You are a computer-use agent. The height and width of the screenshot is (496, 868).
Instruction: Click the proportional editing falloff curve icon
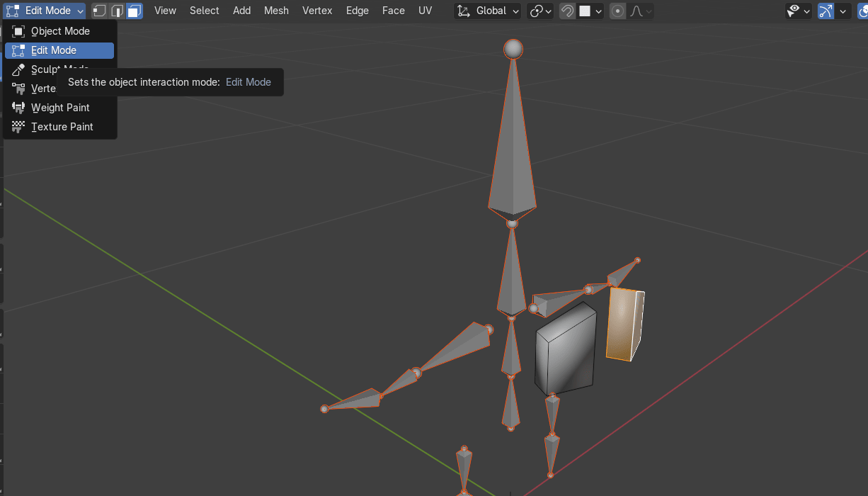tap(641, 11)
